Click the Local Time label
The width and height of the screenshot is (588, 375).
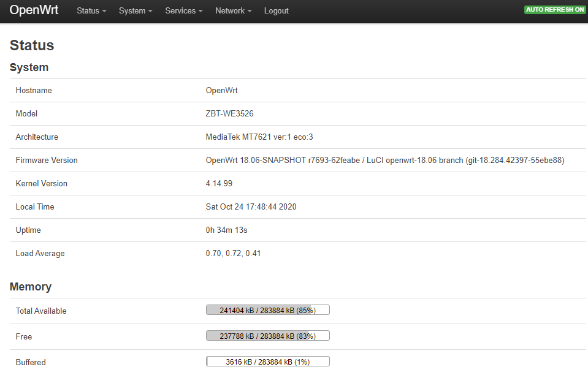click(x=35, y=206)
